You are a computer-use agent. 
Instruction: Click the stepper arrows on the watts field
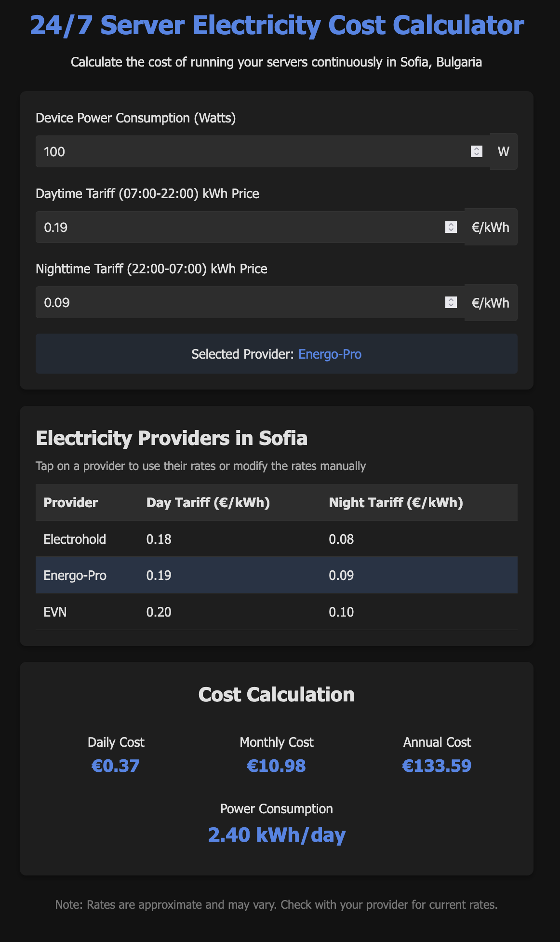(476, 151)
